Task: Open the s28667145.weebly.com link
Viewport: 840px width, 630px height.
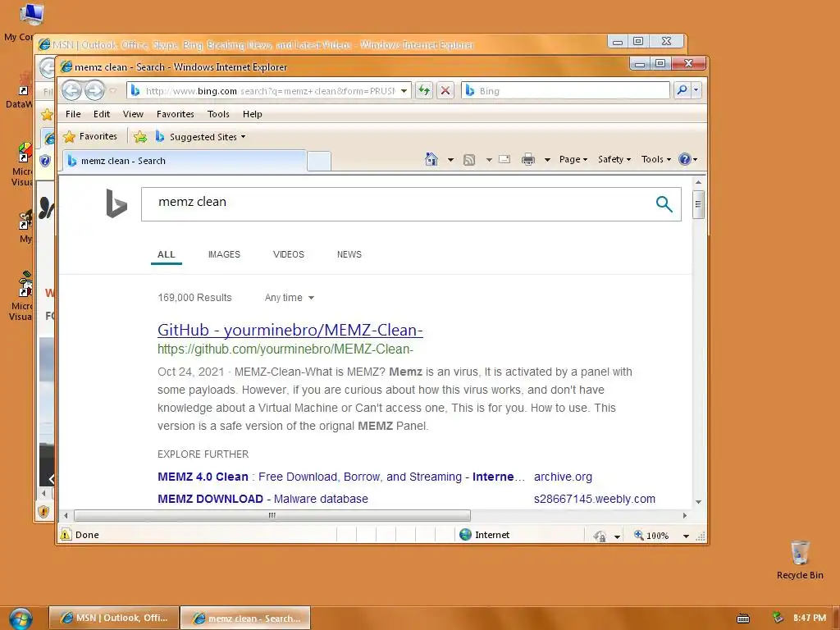Action: pyautogui.click(x=595, y=499)
